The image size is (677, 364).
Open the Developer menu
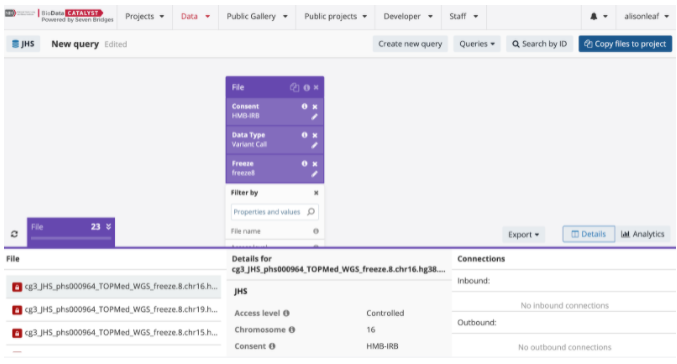click(x=408, y=16)
